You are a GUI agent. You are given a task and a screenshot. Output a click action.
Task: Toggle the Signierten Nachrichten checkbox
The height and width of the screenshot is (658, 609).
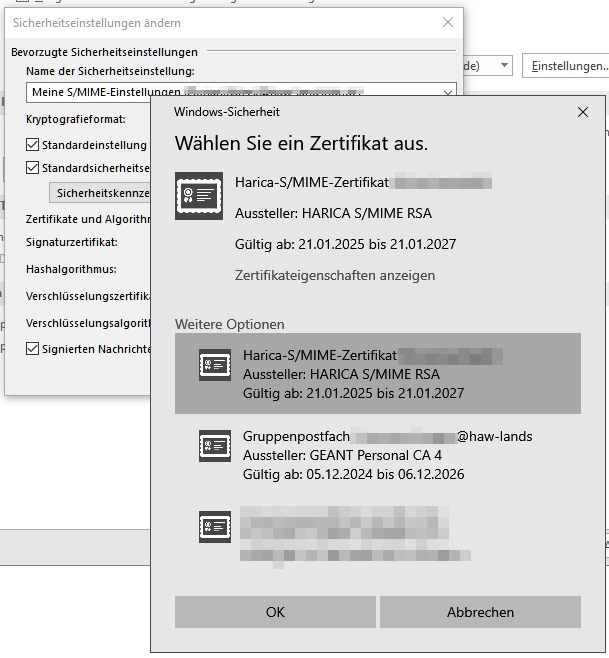click(x=33, y=349)
